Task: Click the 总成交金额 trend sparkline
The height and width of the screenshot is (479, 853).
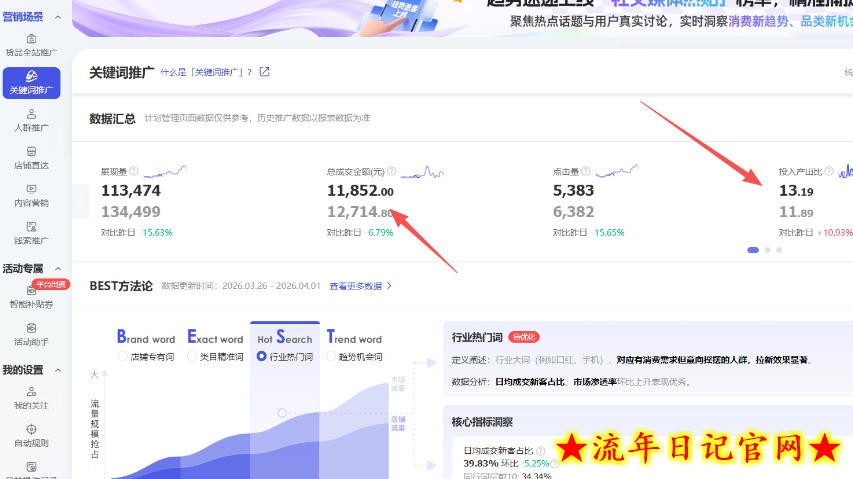Action: (423, 172)
